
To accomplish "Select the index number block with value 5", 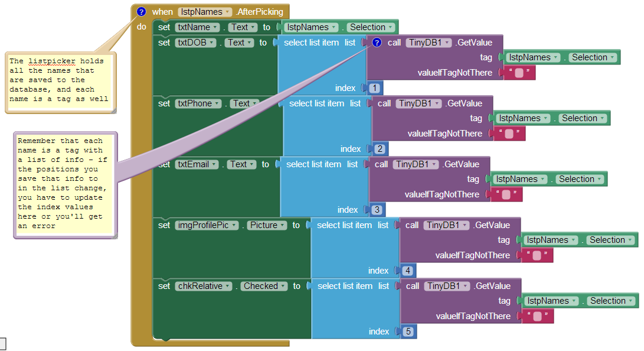I will tap(408, 331).
